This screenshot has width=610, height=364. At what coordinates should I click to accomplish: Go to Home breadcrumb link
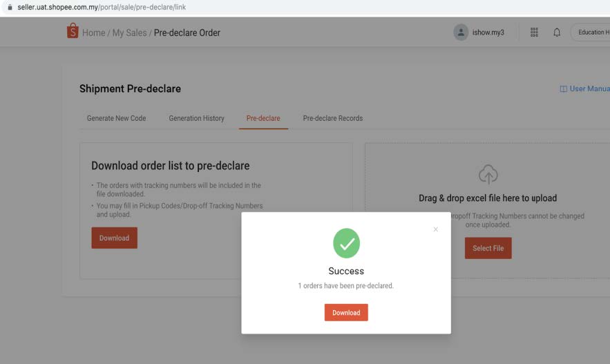coord(94,32)
